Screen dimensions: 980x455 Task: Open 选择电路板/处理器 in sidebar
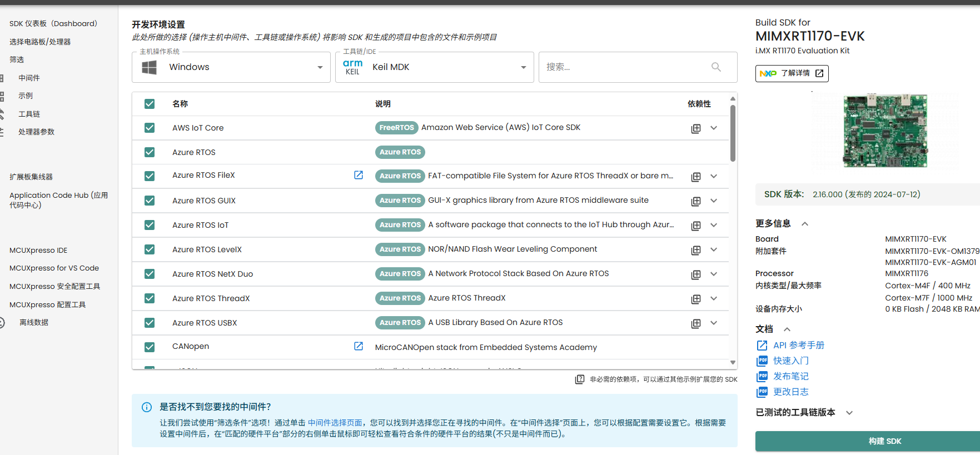pos(40,42)
